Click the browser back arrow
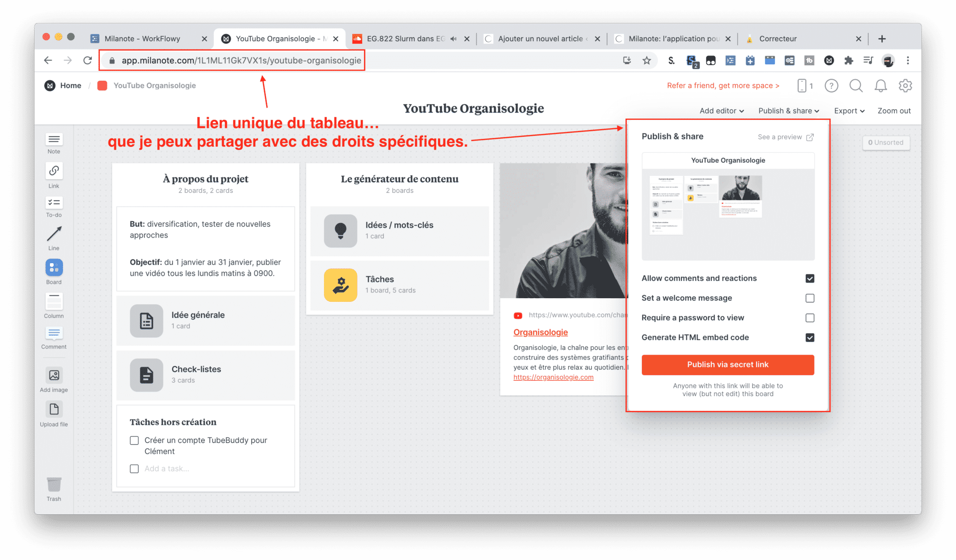 tap(48, 60)
